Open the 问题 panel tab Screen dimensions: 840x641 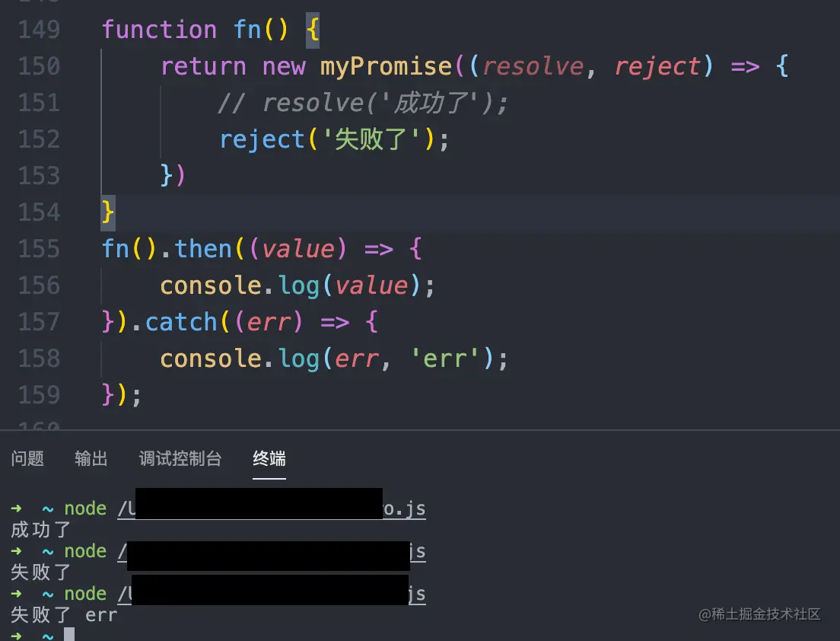pos(27,459)
